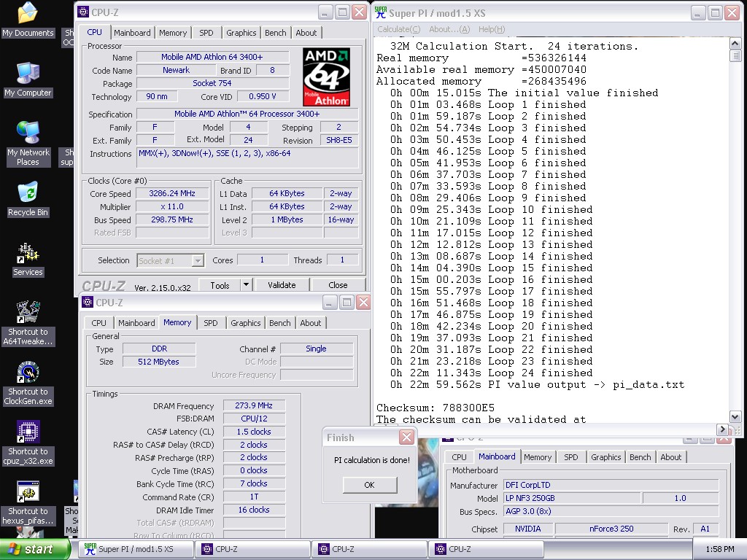The height and width of the screenshot is (560, 747).
Task: Click Super PI scrollbar up arrow
Action: coord(735,43)
